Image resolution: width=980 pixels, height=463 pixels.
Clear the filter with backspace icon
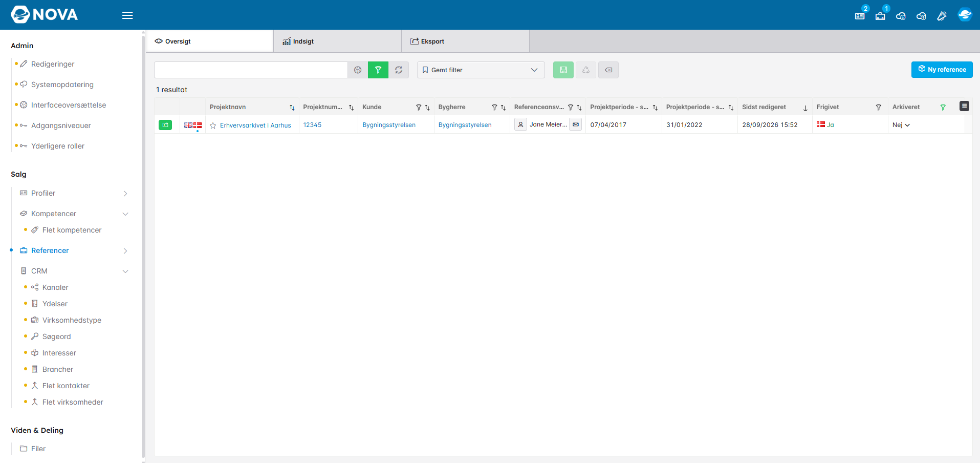tap(608, 70)
